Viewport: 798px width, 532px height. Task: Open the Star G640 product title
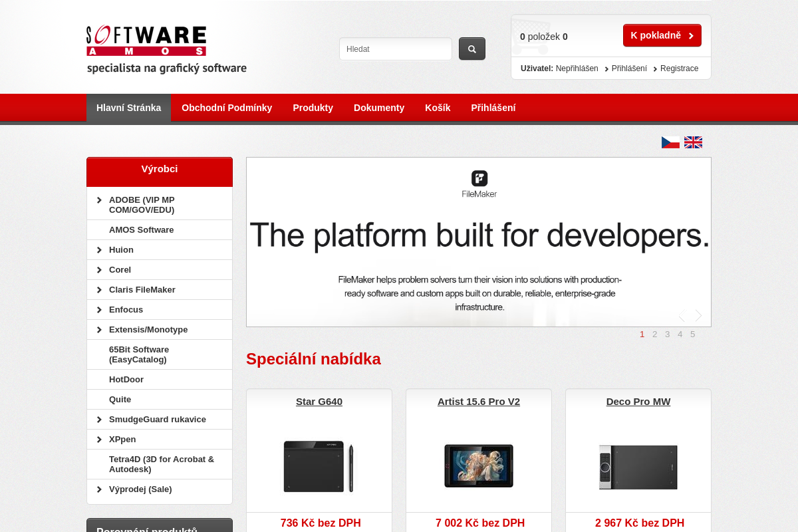pos(319,402)
